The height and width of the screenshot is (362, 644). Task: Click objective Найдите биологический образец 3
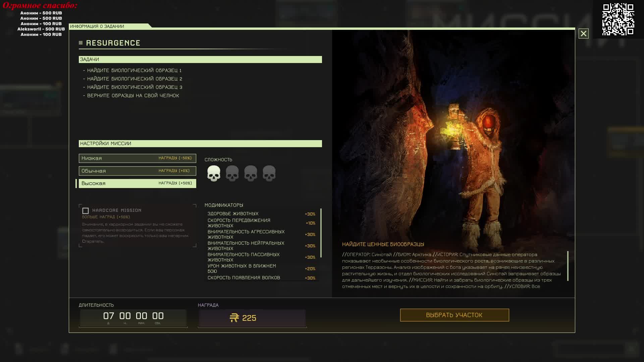point(135,87)
